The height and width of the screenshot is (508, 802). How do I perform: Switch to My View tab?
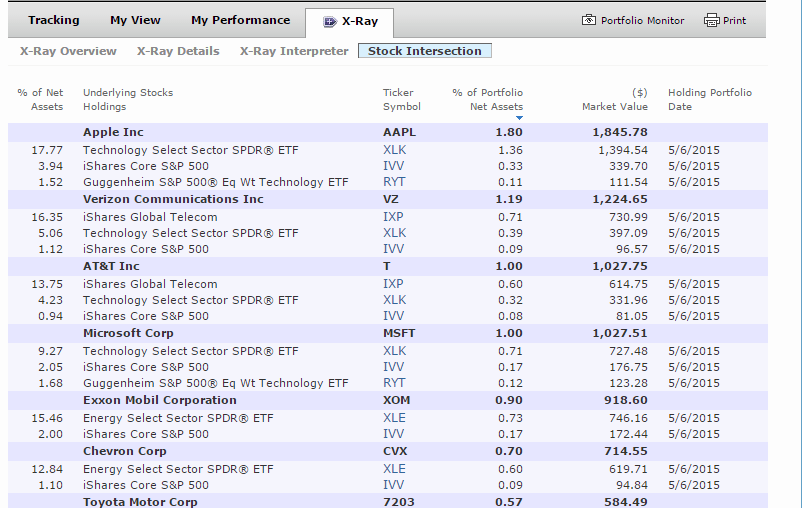click(x=135, y=20)
